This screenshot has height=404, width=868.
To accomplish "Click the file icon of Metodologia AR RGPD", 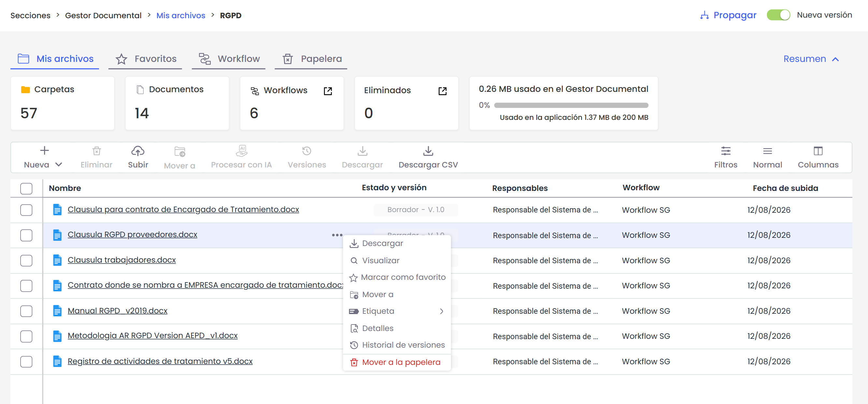I will (57, 336).
